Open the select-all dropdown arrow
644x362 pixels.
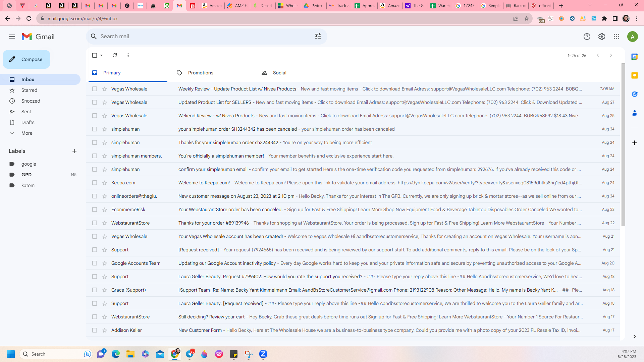pyautogui.click(x=101, y=55)
